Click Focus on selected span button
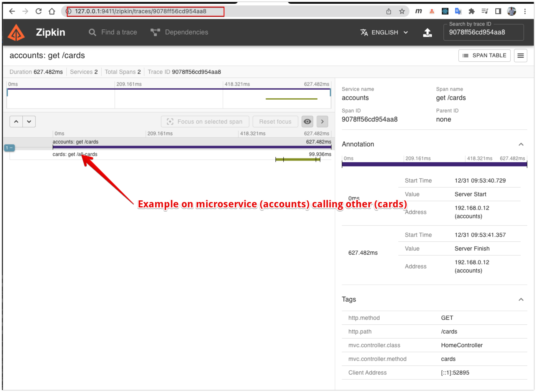 point(205,122)
